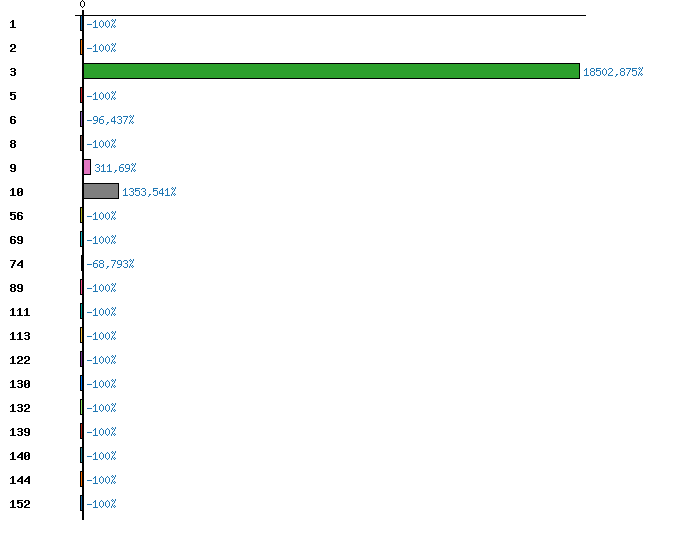Viewport: 700px width, 549px height.
Task: Click row label 152 at the bottom
Action: (x=20, y=504)
